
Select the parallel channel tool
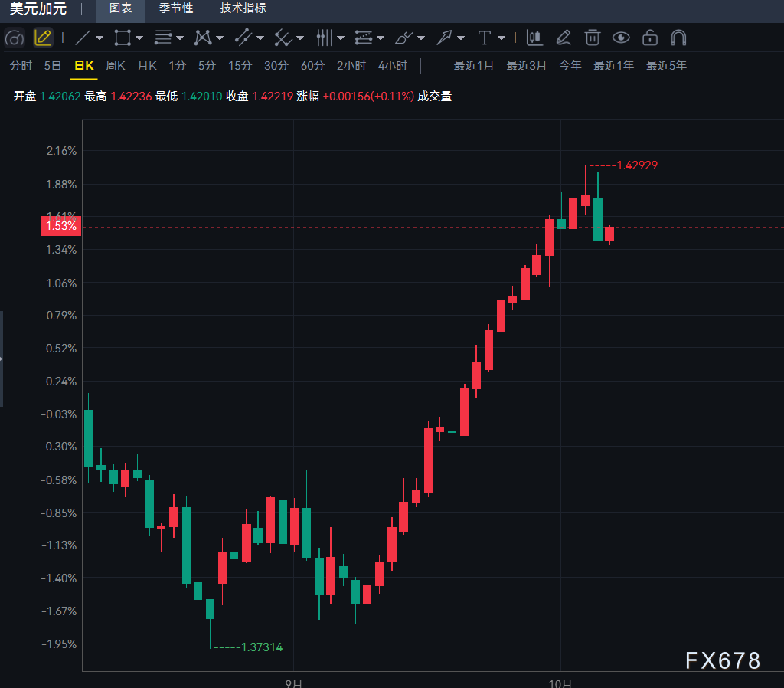(243, 38)
